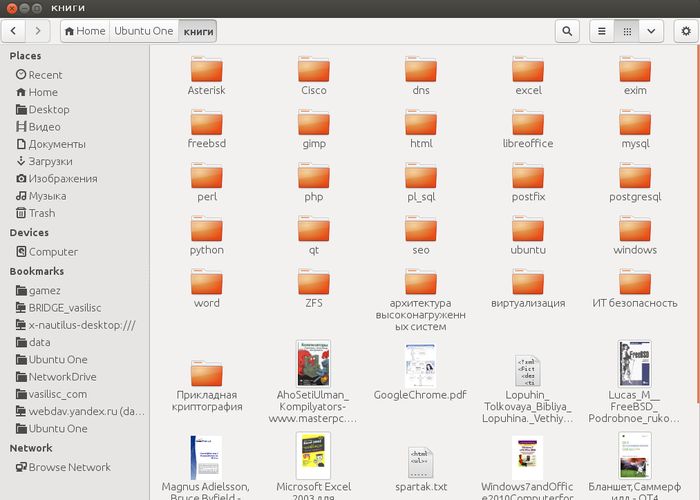The image size is (700, 500).
Task: Select the pl_sql folder icon
Action: tap(421, 176)
